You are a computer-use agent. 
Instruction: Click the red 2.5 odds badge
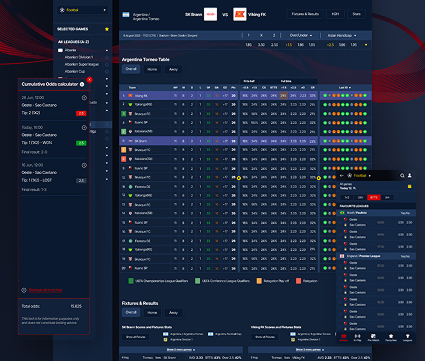click(x=81, y=113)
